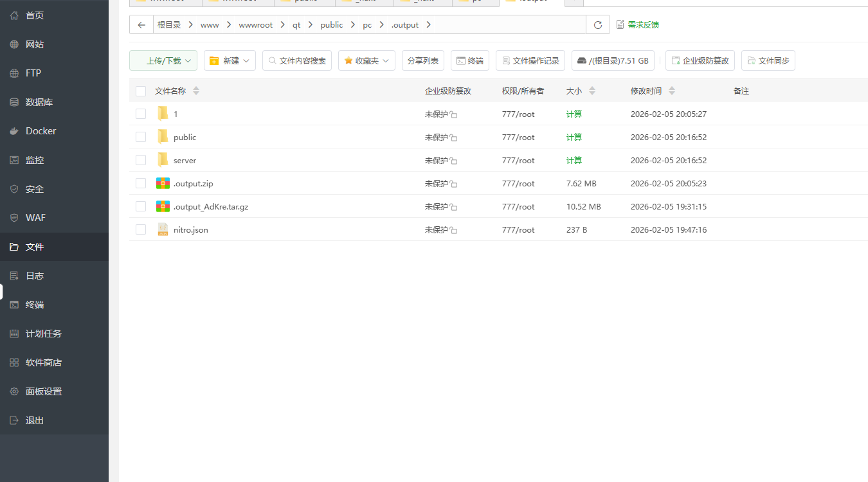Open the server folder icon
The width and height of the screenshot is (868, 482).
(163, 160)
